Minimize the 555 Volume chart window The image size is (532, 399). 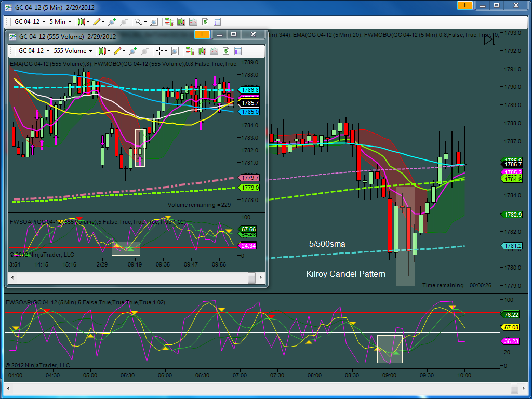click(220, 34)
